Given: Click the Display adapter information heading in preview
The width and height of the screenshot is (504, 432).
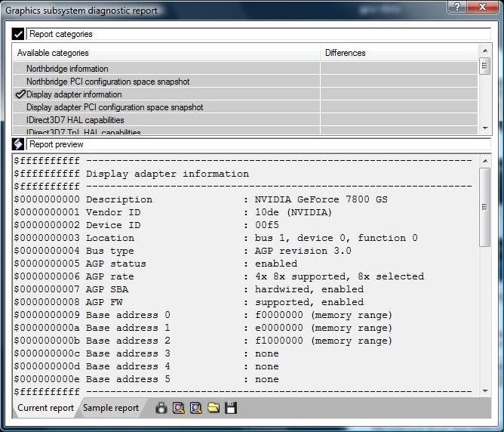Looking at the screenshot, I should [x=167, y=174].
